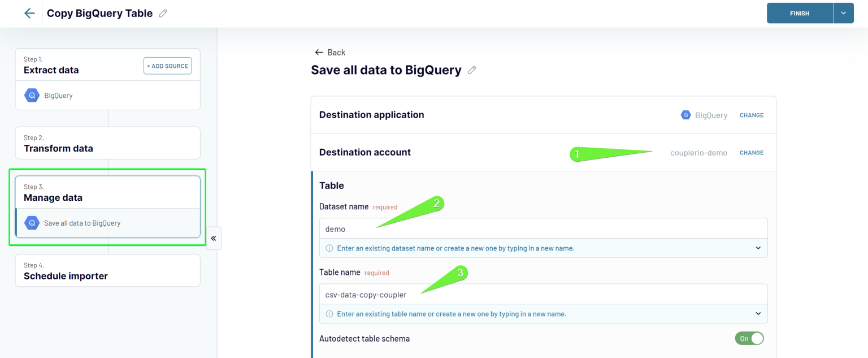This screenshot has width=868, height=358.
Task: Expand the Dataset name suggestions dropdown
Action: tap(758, 248)
